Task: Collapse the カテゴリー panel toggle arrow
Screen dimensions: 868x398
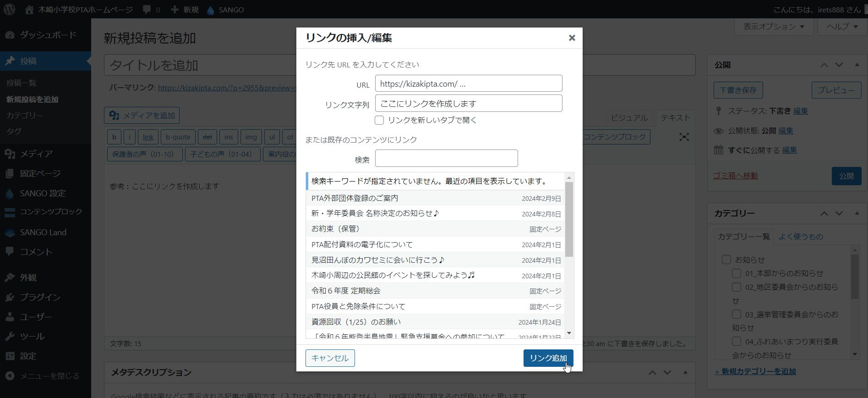Action: (x=857, y=213)
